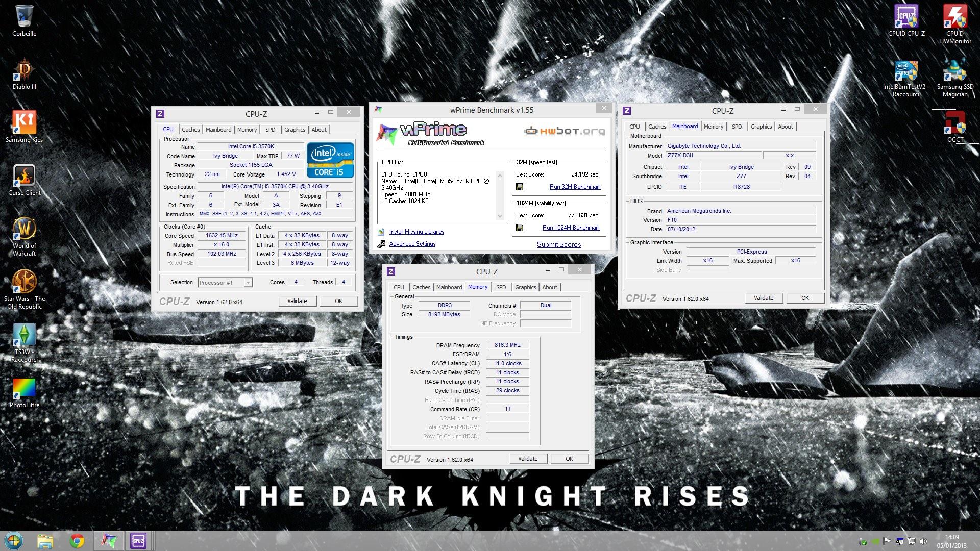This screenshot has width=980, height=551.
Task: Open the TS3W Raccourci shortcut
Action: (24, 343)
